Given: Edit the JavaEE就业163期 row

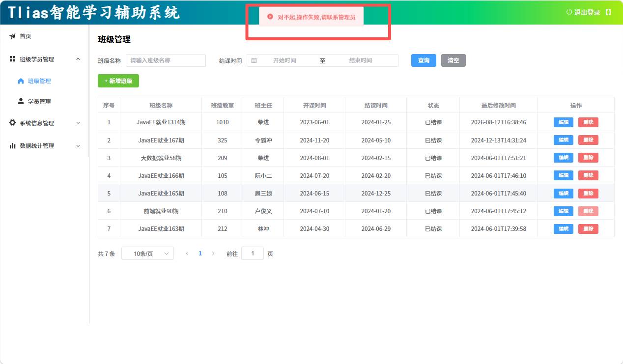Looking at the screenshot, I should click(564, 229).
